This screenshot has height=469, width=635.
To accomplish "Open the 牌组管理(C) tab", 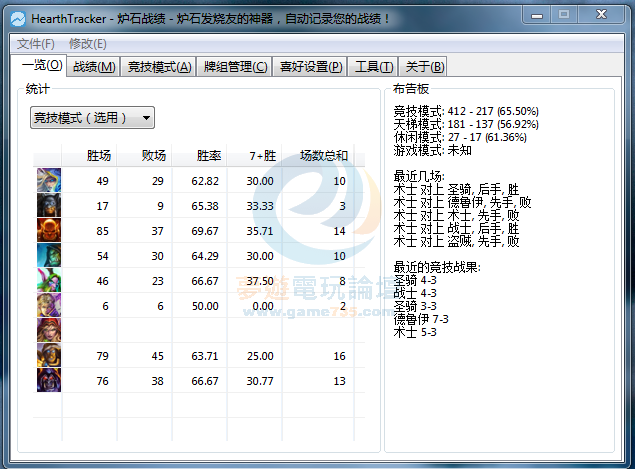I will click(235, 67).
